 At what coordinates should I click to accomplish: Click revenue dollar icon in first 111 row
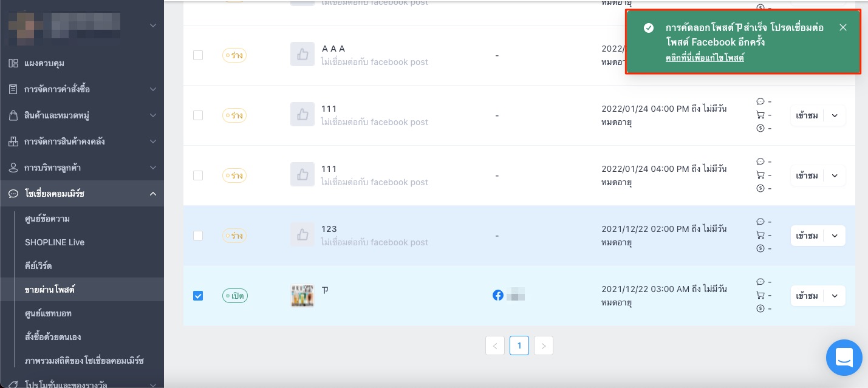[x=760, y=128]
